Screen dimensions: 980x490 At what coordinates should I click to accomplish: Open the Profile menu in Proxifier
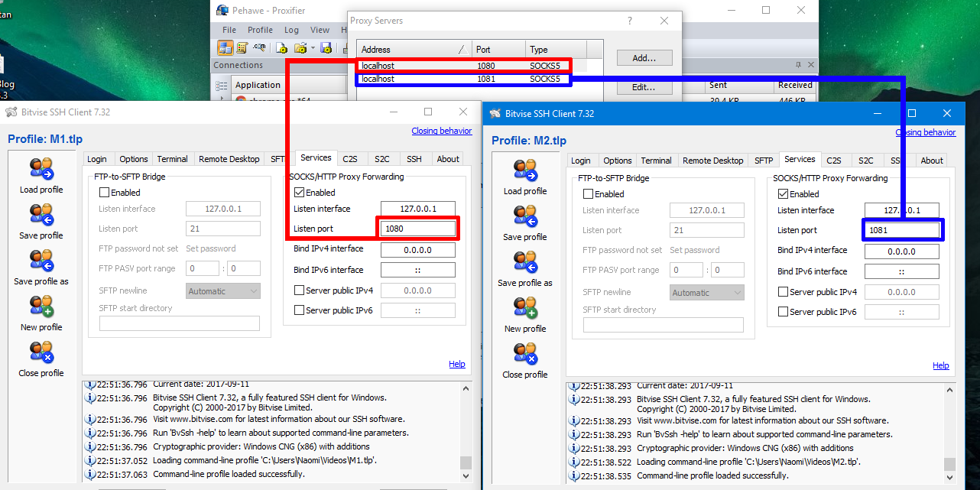coord(260,30)
